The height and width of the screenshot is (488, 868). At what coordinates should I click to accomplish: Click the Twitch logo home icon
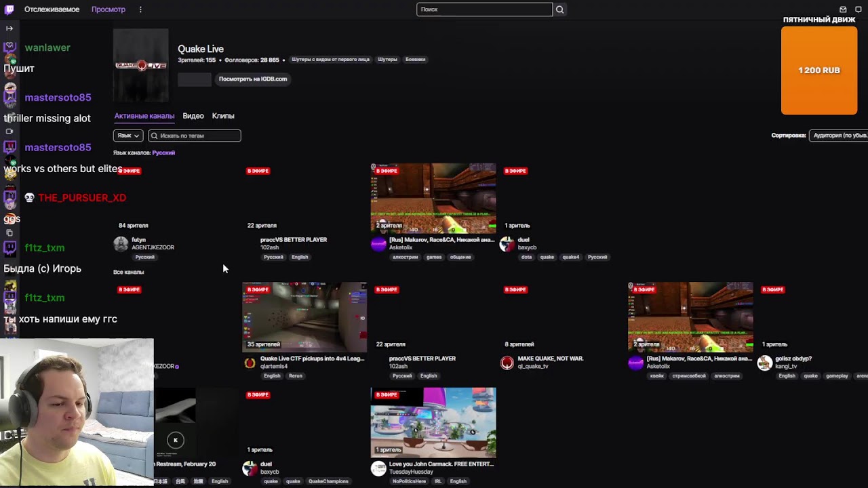pyautogui.click(x=9, y=9)
